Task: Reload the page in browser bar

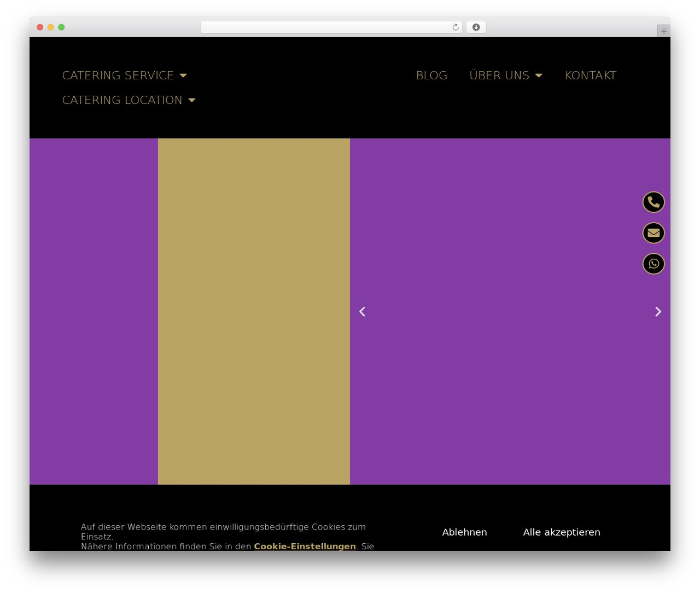Action: (455, 27)
